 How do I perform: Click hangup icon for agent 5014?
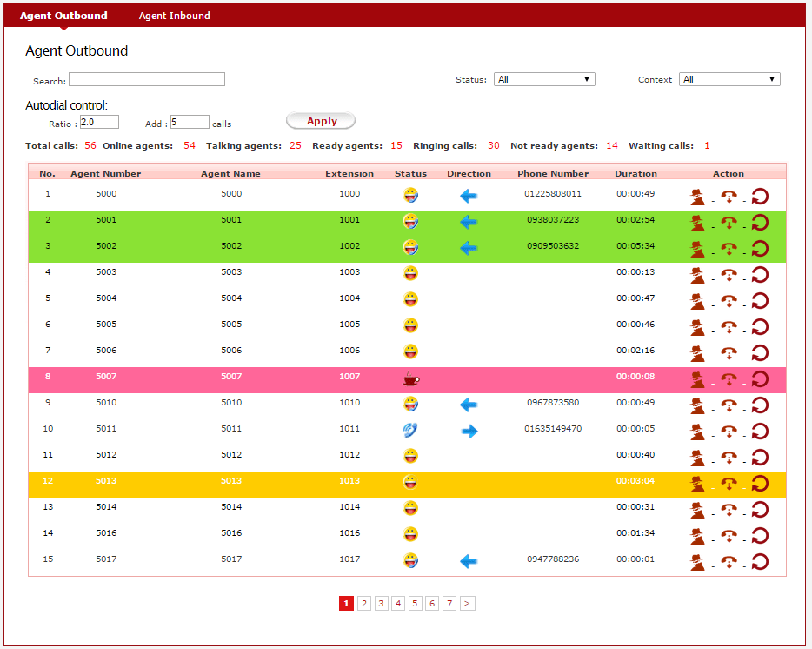729,510
